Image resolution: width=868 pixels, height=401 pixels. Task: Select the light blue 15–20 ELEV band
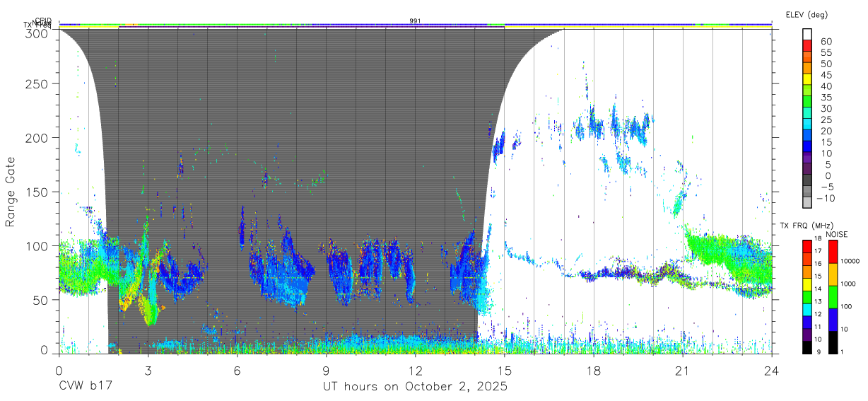tap(808, 136)
